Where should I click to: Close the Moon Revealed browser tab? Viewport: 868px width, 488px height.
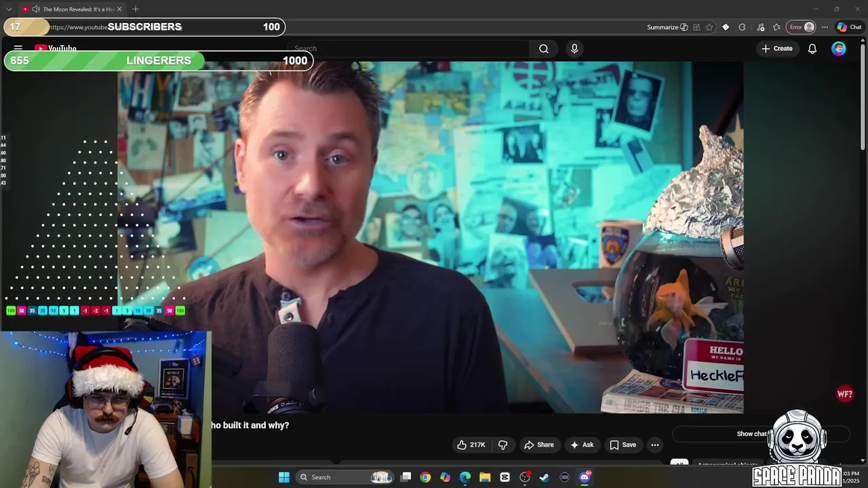[x=119, y=9]
